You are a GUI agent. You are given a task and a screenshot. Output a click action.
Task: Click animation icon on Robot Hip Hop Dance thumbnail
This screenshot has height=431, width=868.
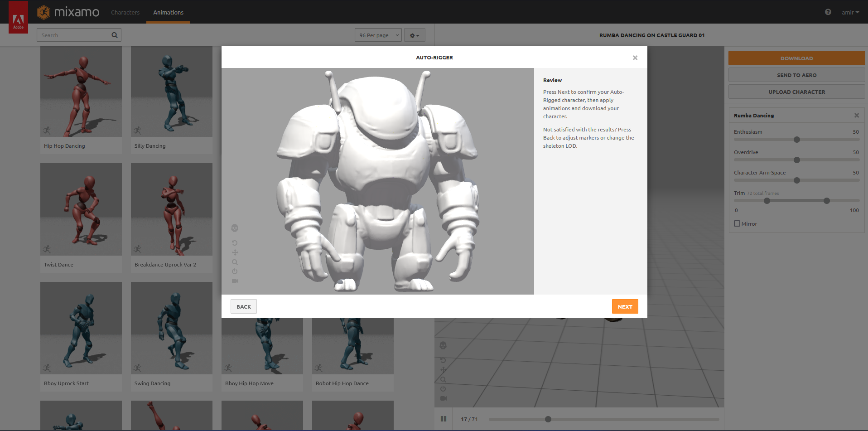coord(319,368)
